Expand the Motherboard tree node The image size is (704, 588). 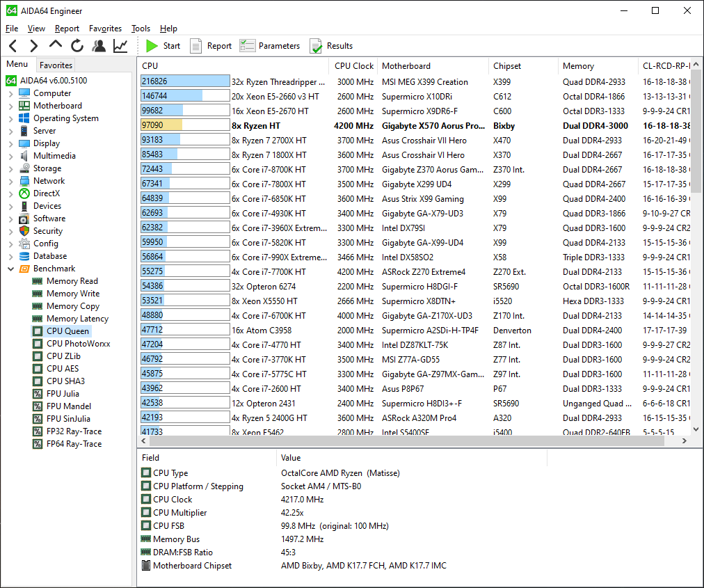coord(10,106)
